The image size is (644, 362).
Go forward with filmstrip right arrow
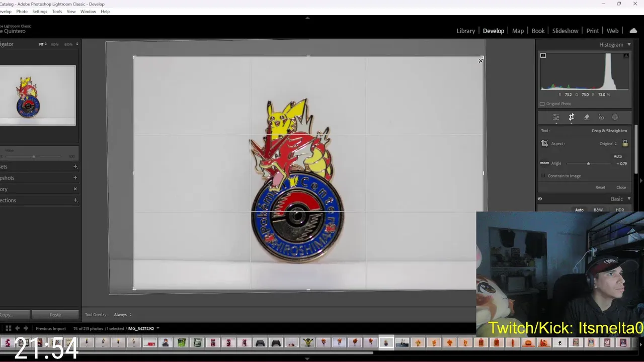pos(26,328)
